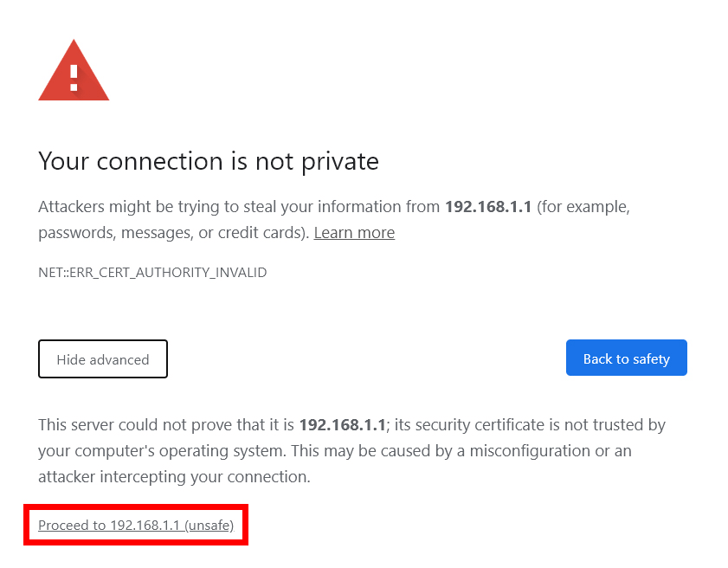
Task: Click the word "private" in the heading
Action: pos(340,162)
